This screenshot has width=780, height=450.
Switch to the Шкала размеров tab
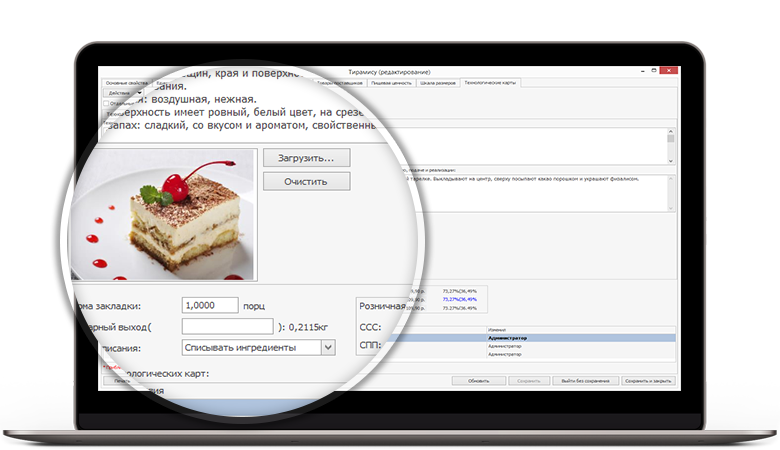438,83
